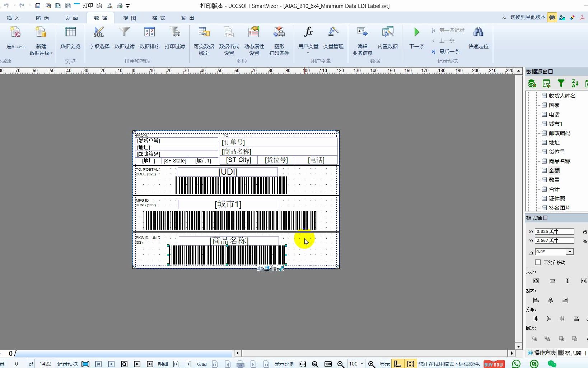Open 数据浏览 data browse tool

[70, 37]
